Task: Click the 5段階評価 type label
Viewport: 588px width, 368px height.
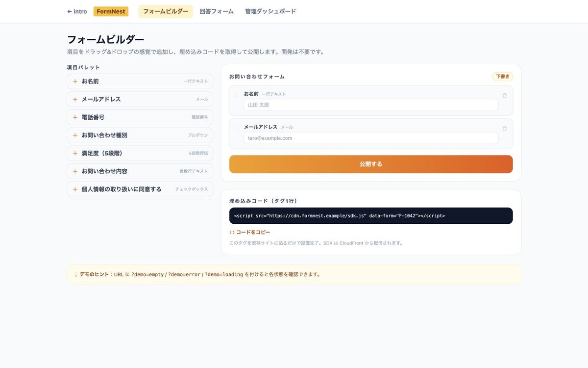Action: (198, 154)
